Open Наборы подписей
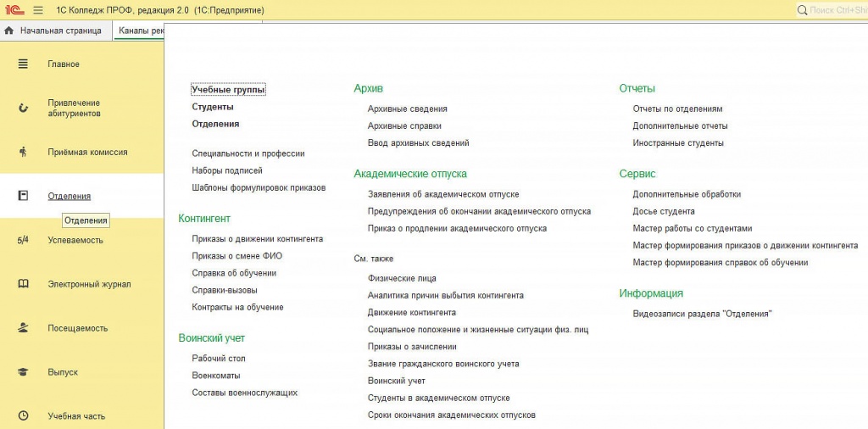The image size is (868, 429). tap(227, 170)
